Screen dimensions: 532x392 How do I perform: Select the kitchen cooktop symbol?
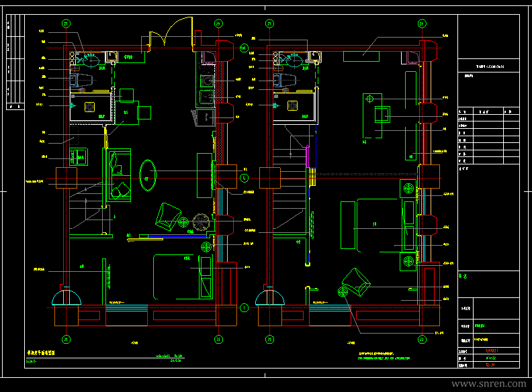coord(207,81)
